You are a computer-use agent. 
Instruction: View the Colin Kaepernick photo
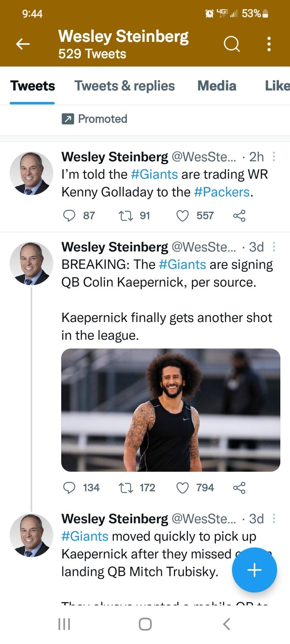click(170, 410)
